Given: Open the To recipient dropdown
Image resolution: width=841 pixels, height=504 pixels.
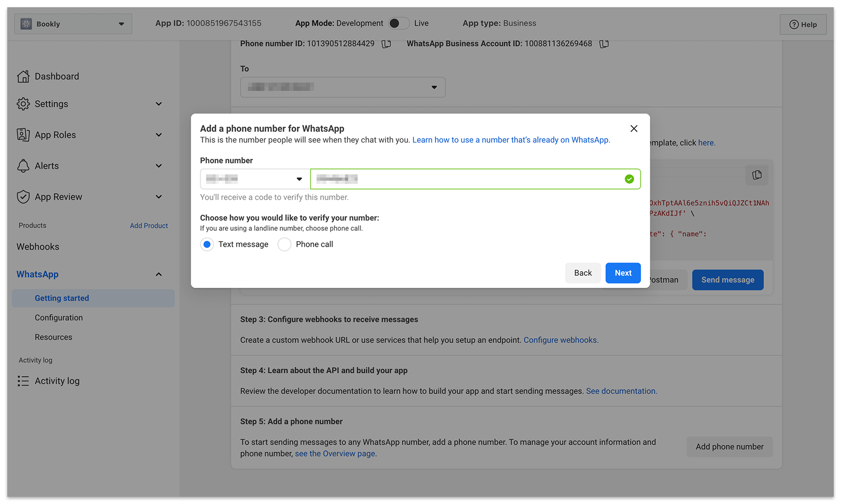Looking at the screenshot, I should tap(342, 87).
